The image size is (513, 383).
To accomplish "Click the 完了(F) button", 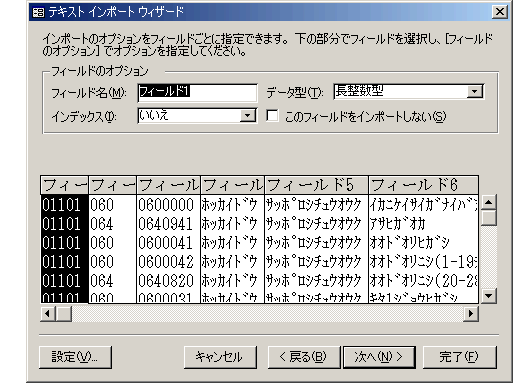I will [459, 357].
